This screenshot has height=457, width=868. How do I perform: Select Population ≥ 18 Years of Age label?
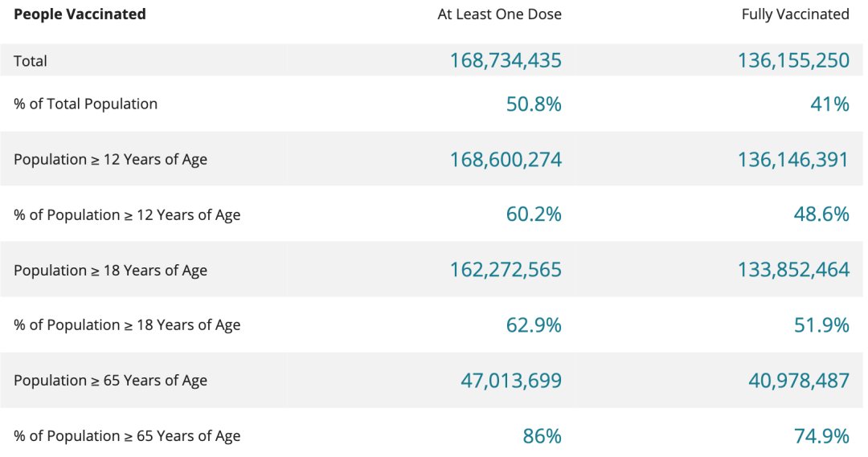(110, 271)
